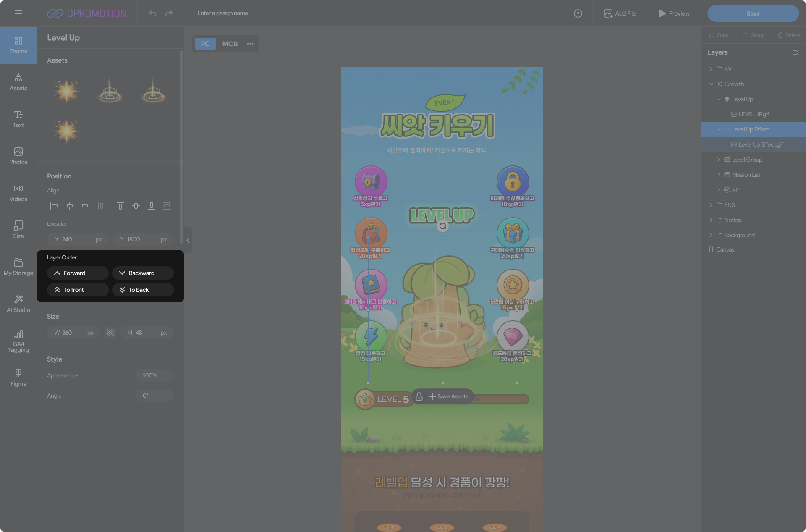
Task: Edit the Appearance opacity value
Action: [x=154, y=375]
